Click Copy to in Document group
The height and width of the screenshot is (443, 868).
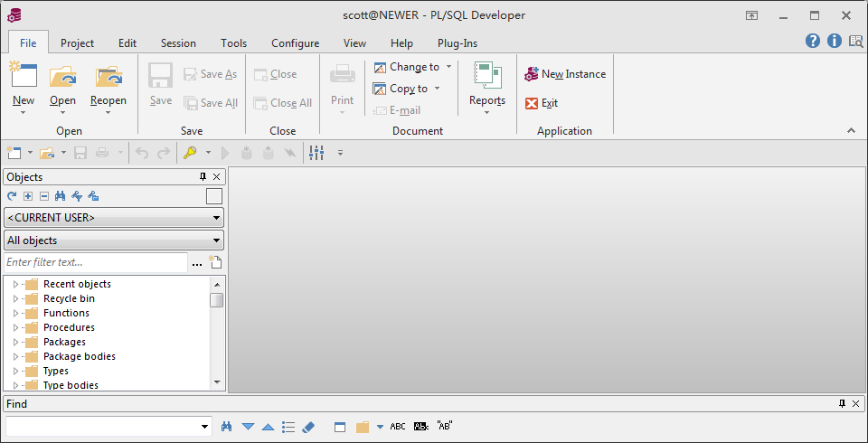pos(401,89)
